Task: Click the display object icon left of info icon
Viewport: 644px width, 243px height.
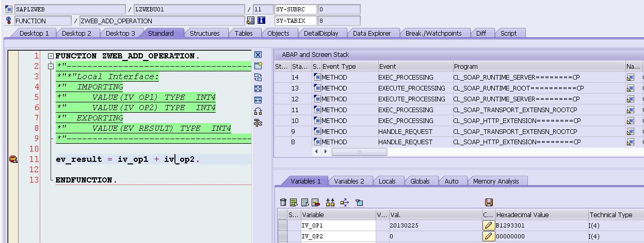Action: [251, 21]
